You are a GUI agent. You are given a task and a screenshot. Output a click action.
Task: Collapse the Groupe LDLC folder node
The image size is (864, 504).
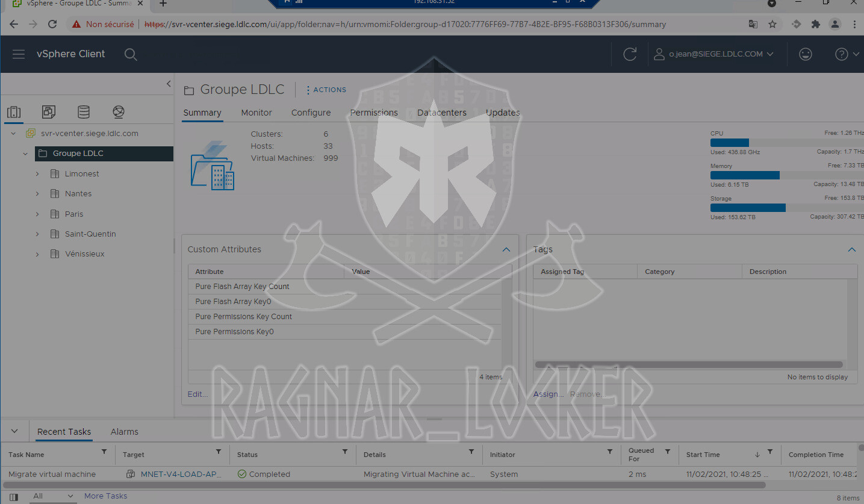[x=25, y=154]
